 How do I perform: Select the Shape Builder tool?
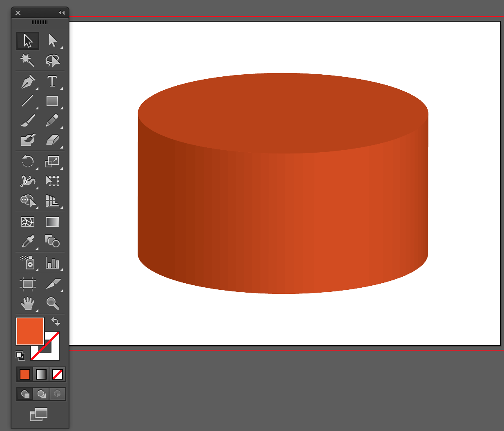pyautogui.click(x=28, y=200)
